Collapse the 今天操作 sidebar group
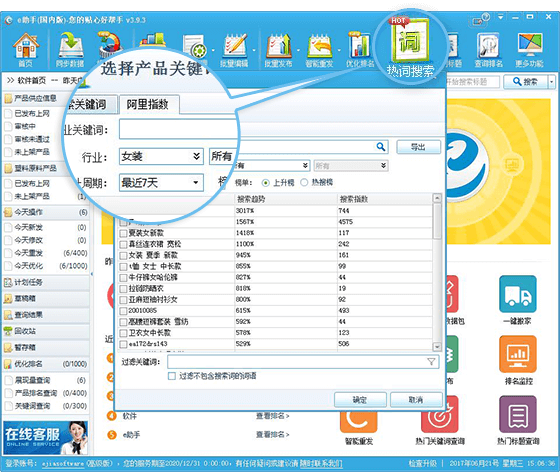 click(x=46, y=212)
